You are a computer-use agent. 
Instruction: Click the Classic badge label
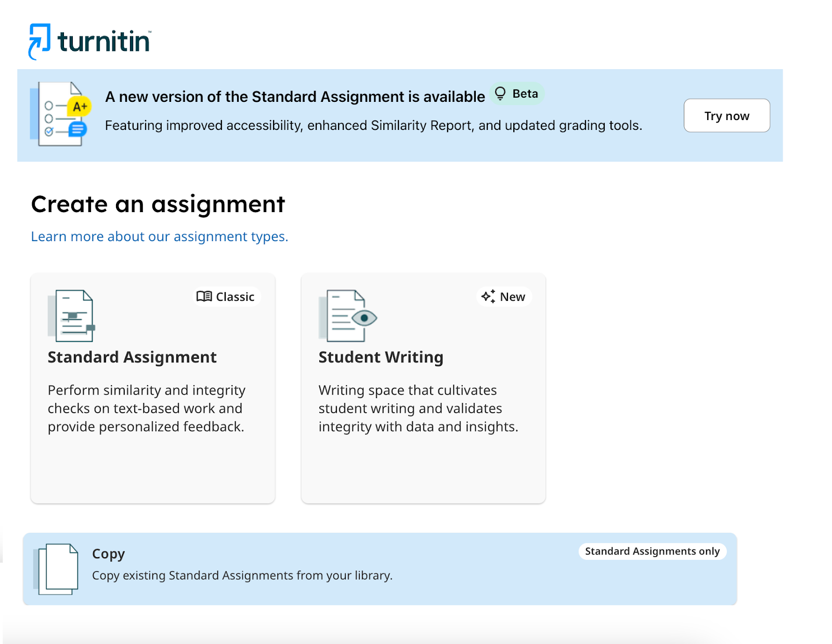(x=235, y=297)
